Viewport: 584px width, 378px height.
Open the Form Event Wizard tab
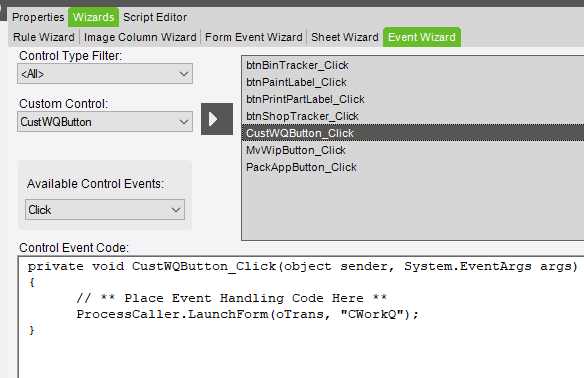coord(254,37)
